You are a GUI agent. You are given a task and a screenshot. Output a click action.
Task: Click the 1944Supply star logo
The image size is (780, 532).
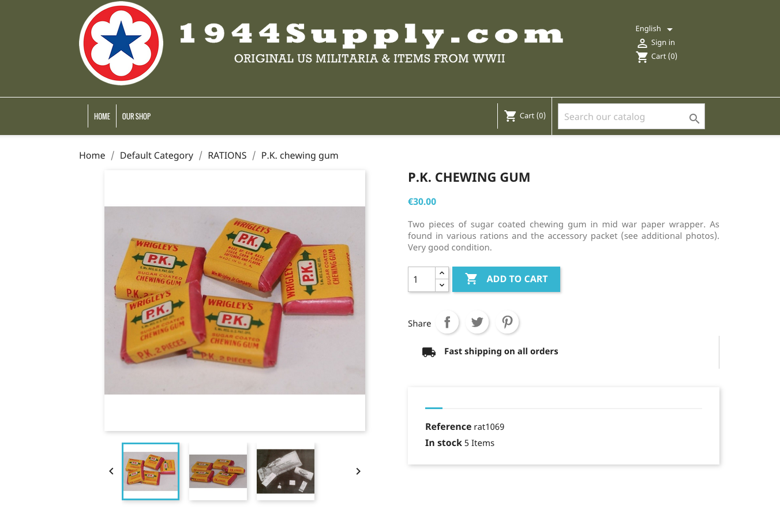[x=121, y=43]
